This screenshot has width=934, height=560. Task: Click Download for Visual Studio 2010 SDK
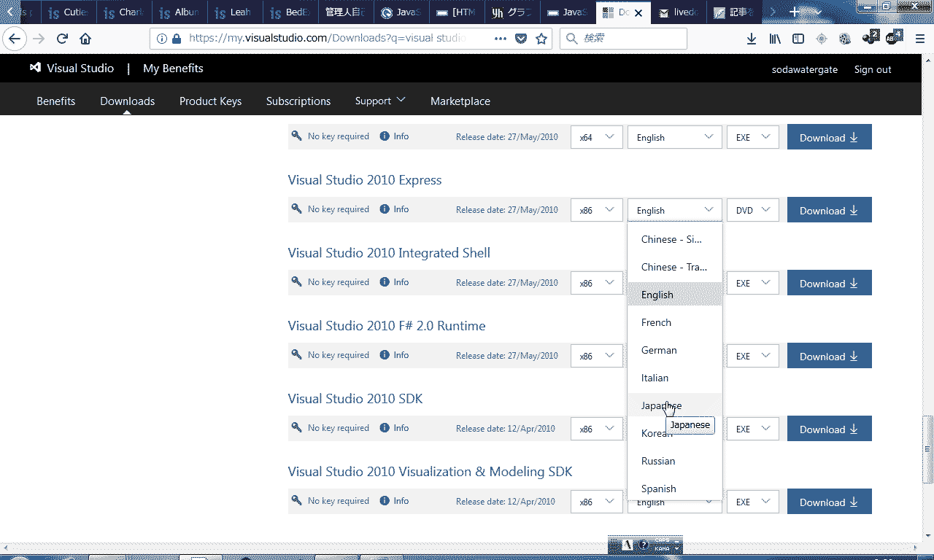[829, 428]
